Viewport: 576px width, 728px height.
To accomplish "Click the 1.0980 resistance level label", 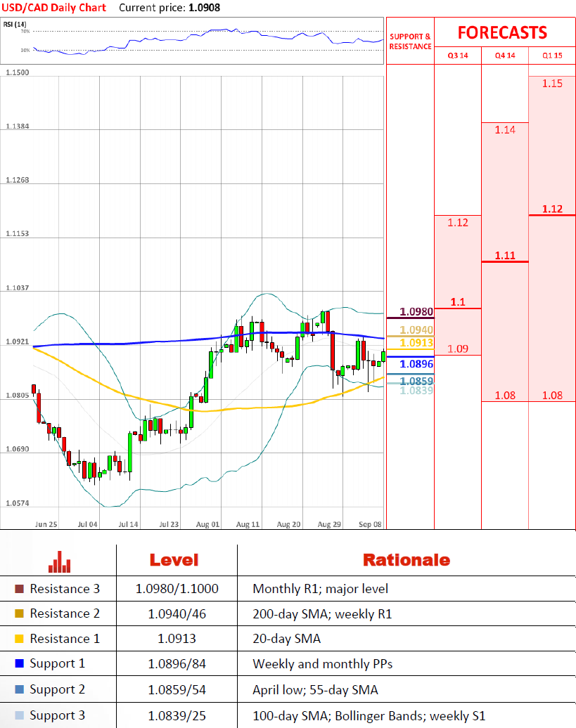I will tap(416, 311).
